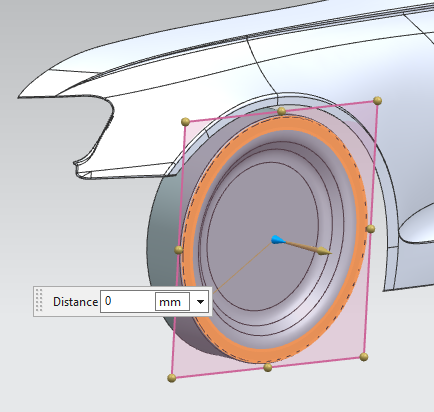Click the right-middle edge plane handle
The height and width of the screenshot is (412, 434).
(371, 229)
